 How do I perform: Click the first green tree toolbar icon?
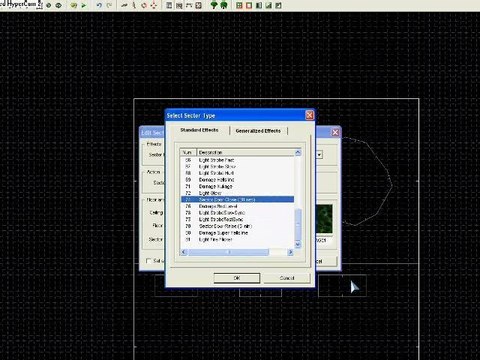pos(214,5)
